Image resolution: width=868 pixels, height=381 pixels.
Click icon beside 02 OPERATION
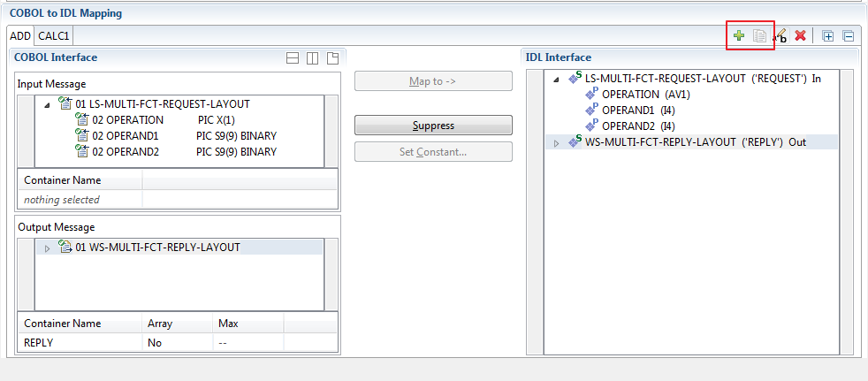tap(82, 119)
